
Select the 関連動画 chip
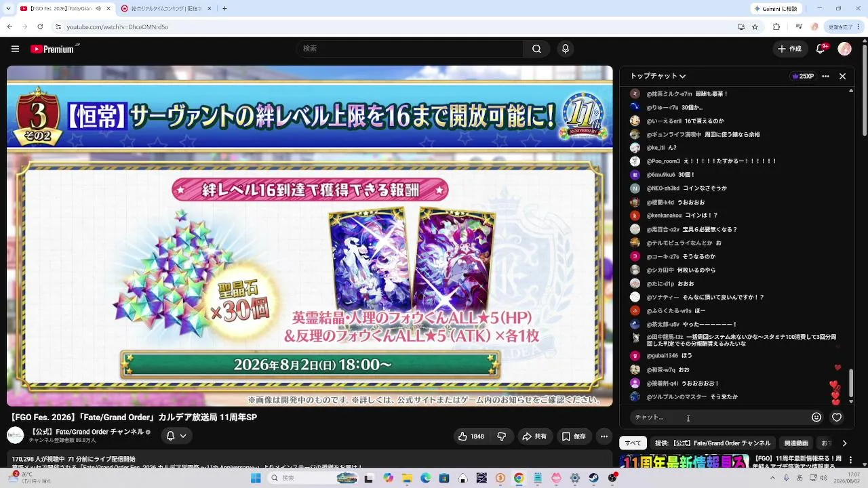[796, 443]
